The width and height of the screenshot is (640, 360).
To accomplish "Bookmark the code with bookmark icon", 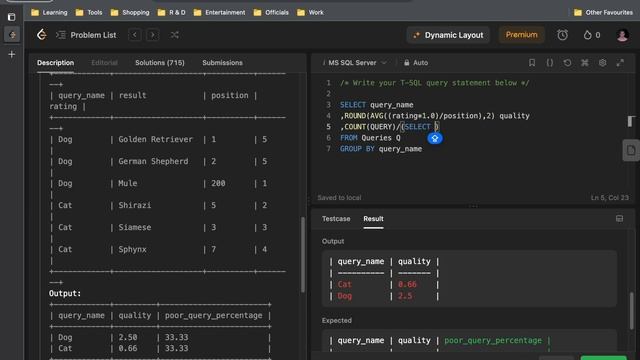I will pos(532,63).
